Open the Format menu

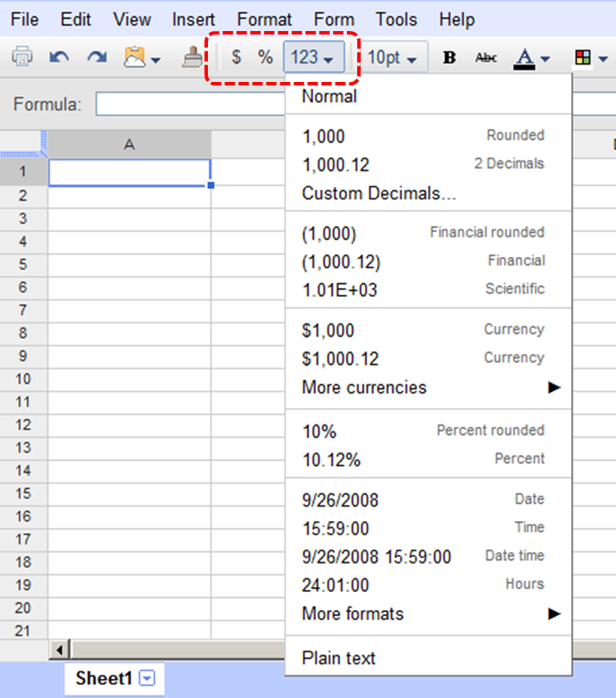[x=264, y=20]
